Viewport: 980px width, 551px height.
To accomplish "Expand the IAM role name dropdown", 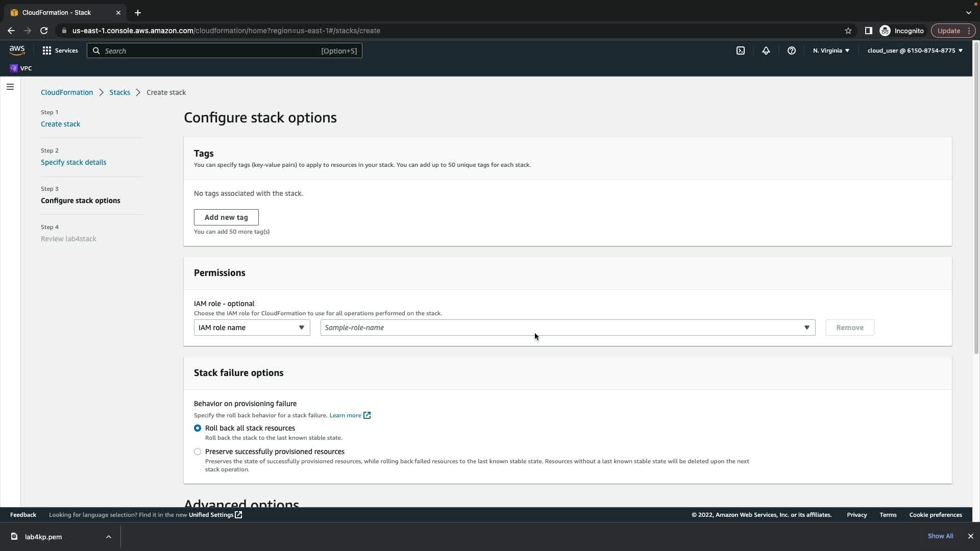I will 252,328.
